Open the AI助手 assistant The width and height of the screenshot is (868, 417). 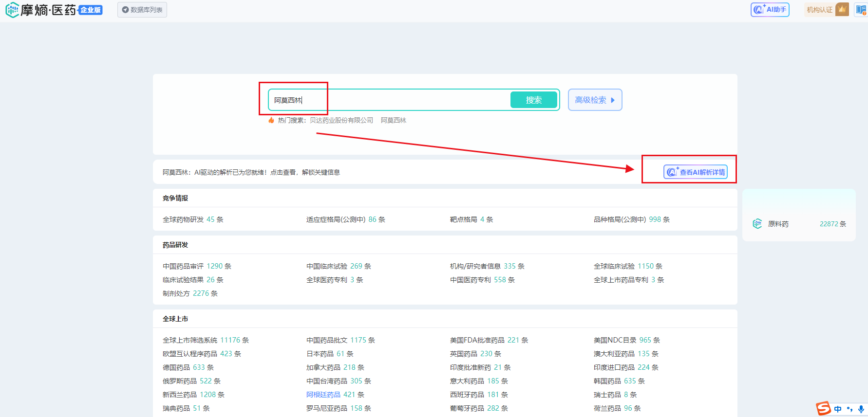pos(770,10)
